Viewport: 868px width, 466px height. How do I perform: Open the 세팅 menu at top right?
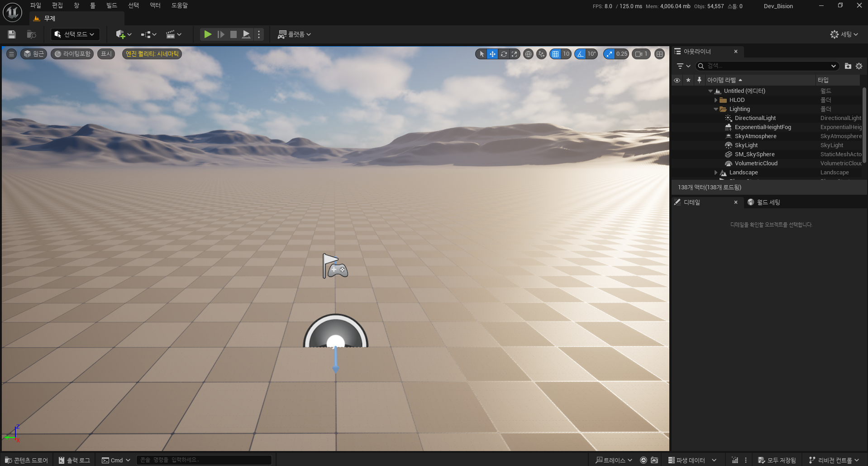(844, 34)
